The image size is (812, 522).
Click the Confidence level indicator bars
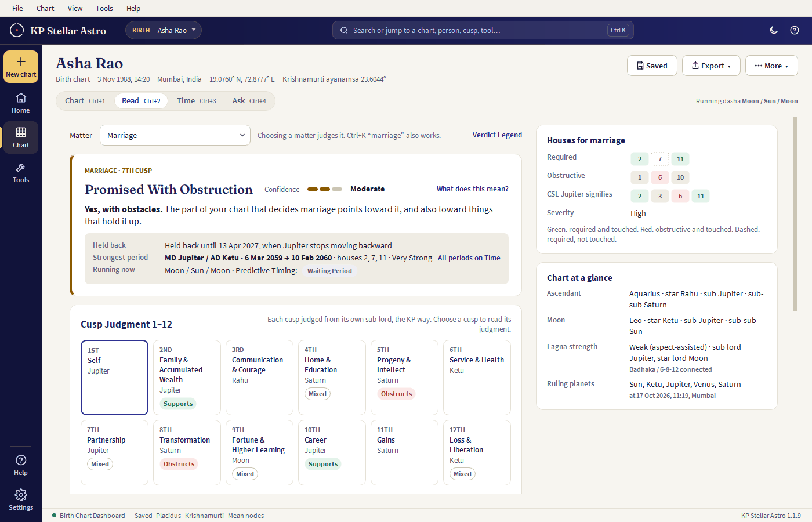tap(325, 189)
